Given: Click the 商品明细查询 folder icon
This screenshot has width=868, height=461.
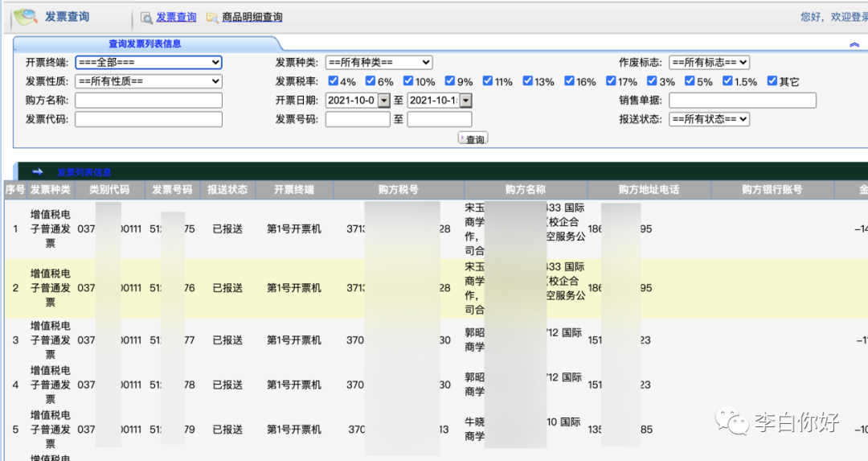Looking at the screenshot, I should click(x=212, y=18).
